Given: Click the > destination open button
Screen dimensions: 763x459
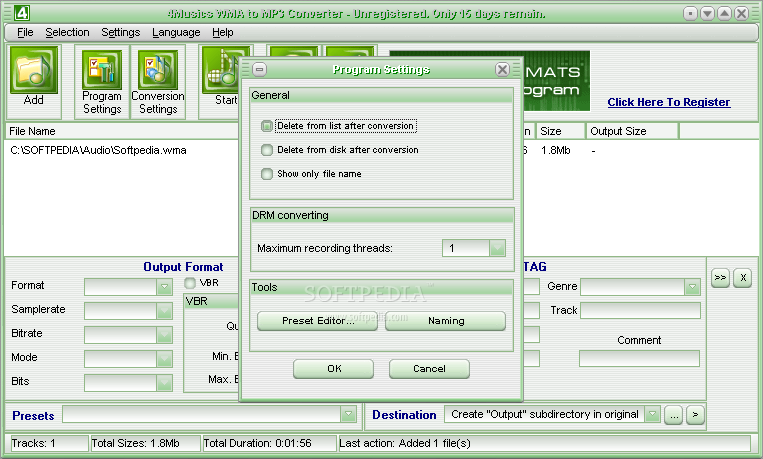Looking at the screenshot, I should 695,415.
